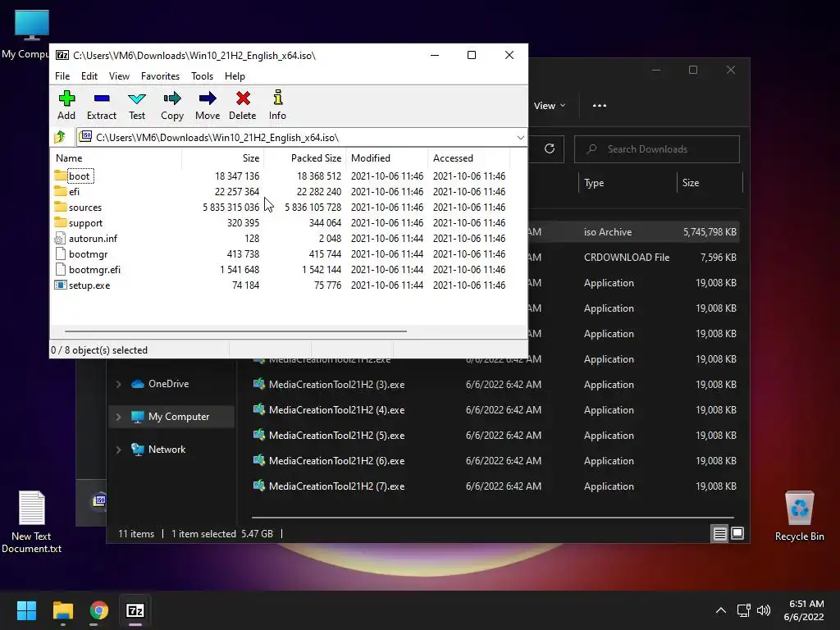Expand the 7-Zip address path dropdown
The height and width of the screenshot is (630, 840).
520,138
